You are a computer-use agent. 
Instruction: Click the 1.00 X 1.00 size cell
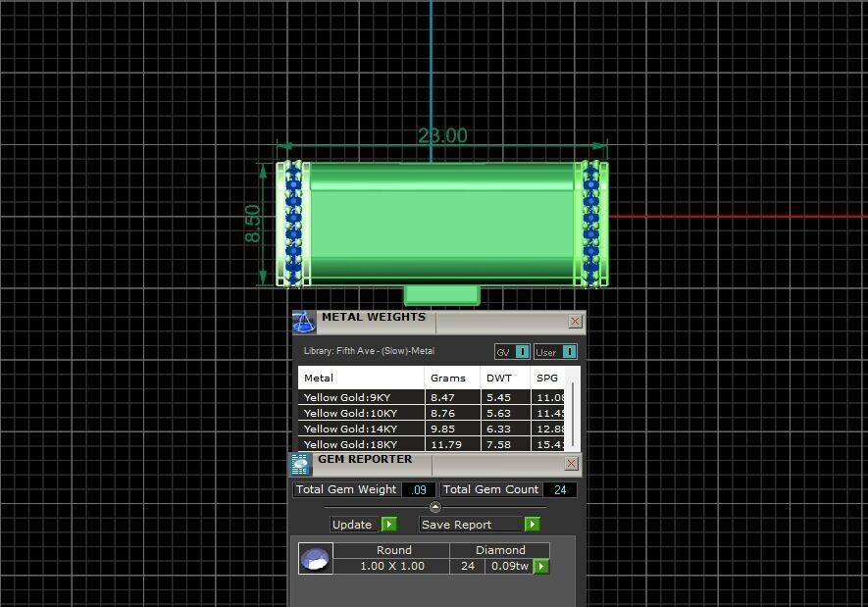coord(392,566)
